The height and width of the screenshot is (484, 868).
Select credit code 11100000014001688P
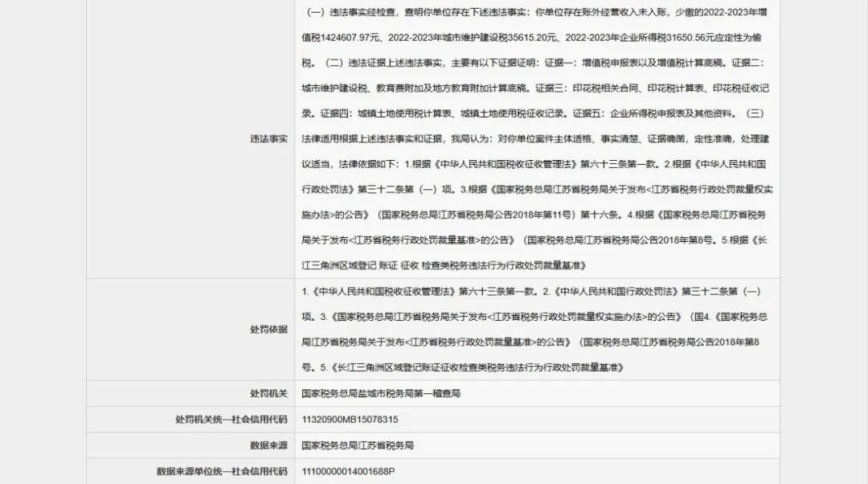click(348, 471)
